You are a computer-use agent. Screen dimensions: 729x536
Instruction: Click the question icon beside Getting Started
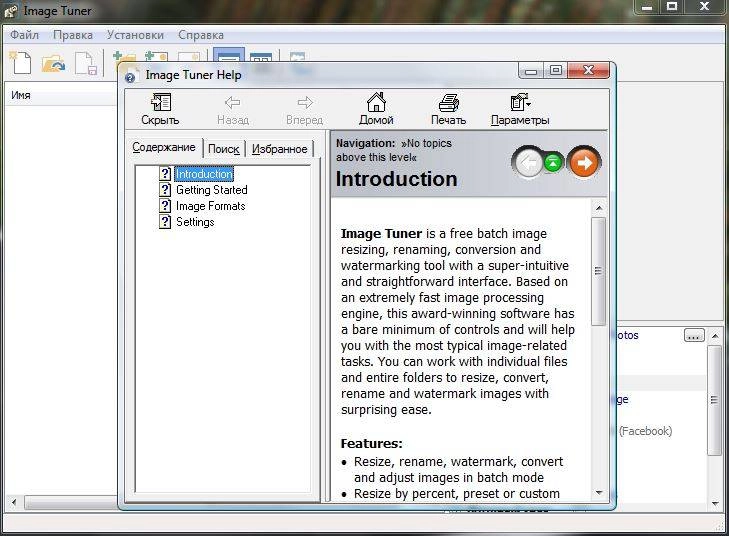click(165, 190)
